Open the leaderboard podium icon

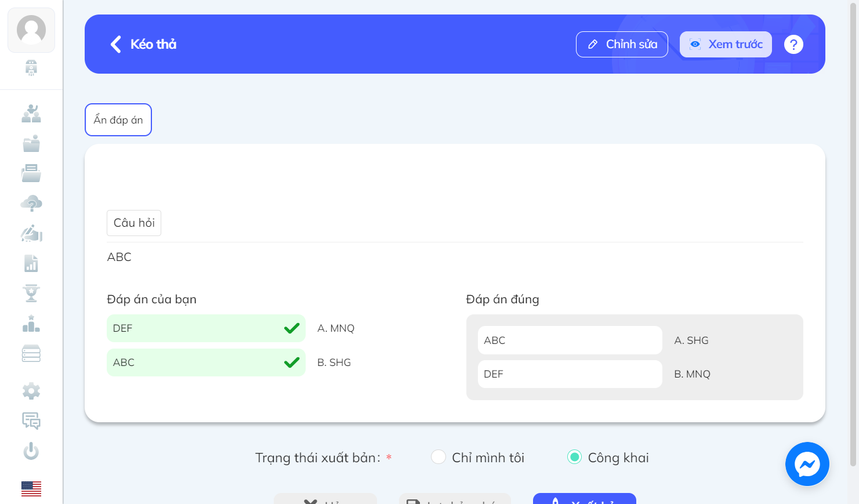[31, 324]
